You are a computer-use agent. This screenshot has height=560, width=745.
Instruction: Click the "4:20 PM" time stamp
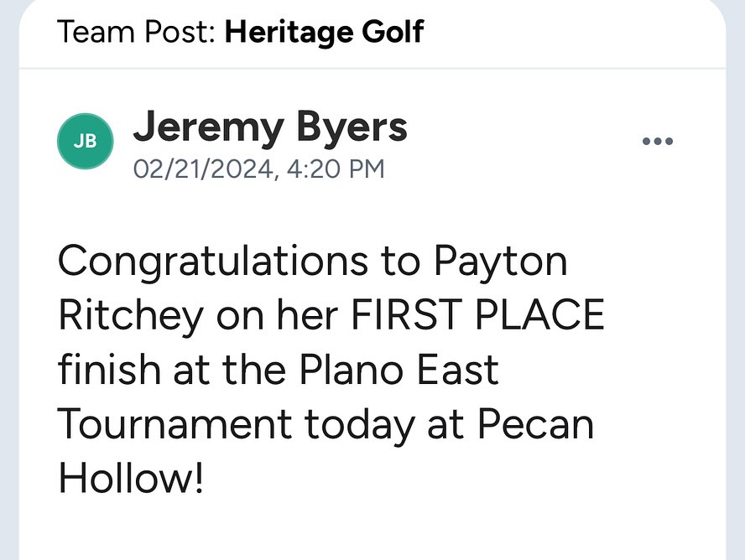336,169
